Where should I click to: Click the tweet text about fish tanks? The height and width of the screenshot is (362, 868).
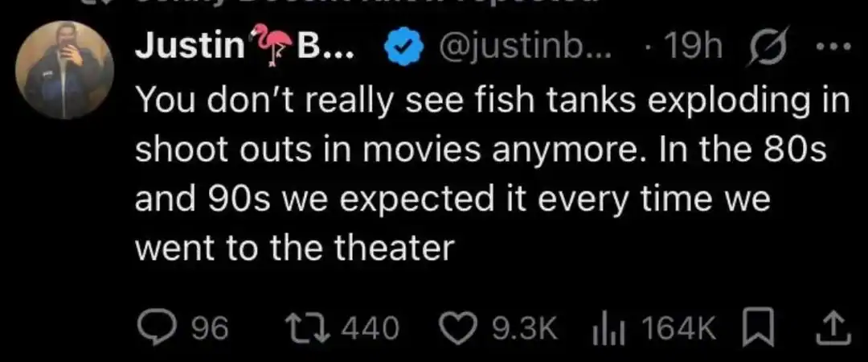click(490, 174)
